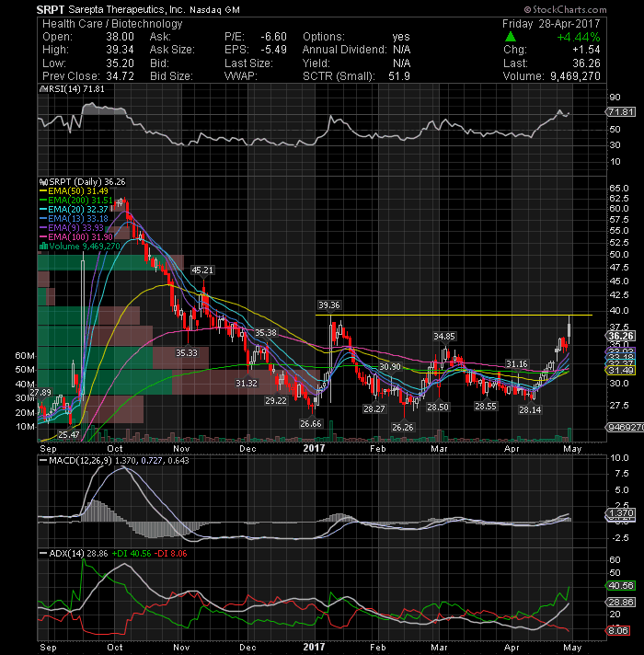The width and height of the screenshot is (644, 655).
Task: Click the -DI 8.06 legend value
Action: click(x=171, y=553)
